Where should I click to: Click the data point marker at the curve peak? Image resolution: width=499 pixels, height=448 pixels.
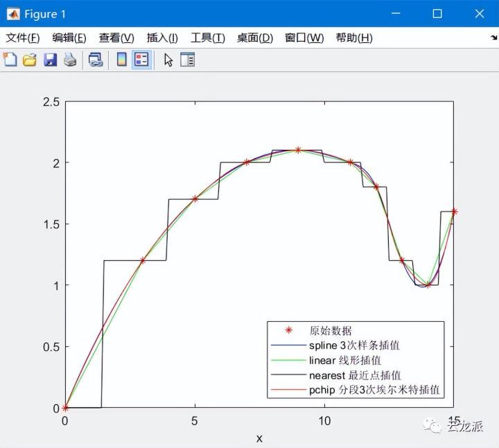point(298,150)
